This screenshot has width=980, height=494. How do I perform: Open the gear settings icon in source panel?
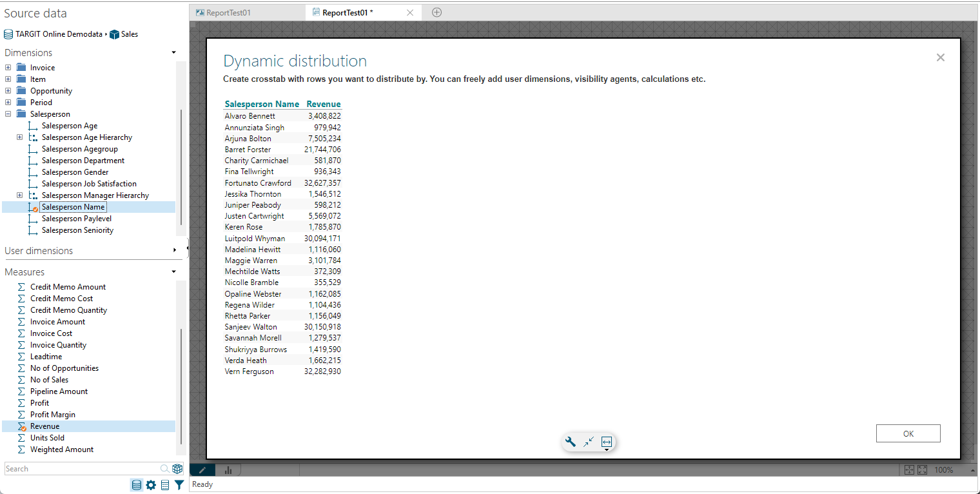pyautogui.click(x=151, y=485)
